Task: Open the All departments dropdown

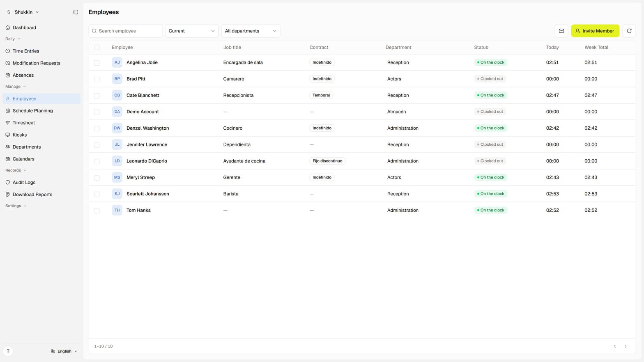Action: point(251,31)
